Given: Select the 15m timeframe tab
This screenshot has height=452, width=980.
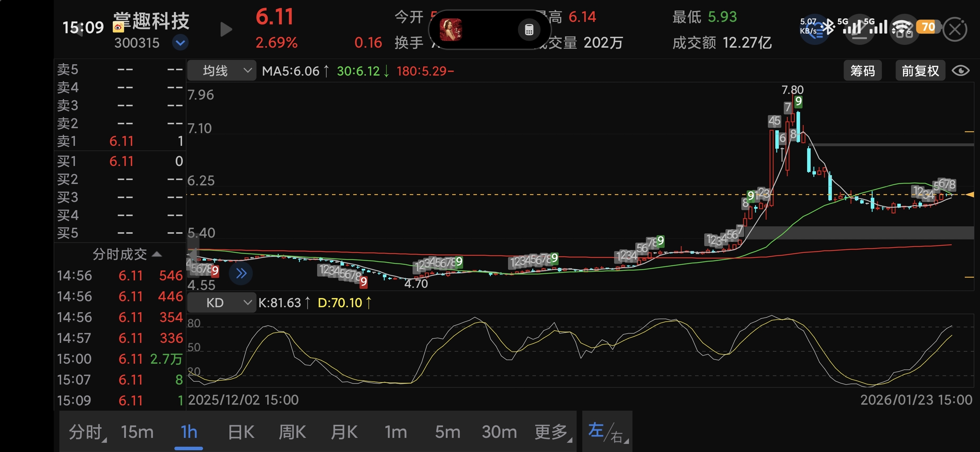Looking at the screenshot, I should tap(137, 432).
